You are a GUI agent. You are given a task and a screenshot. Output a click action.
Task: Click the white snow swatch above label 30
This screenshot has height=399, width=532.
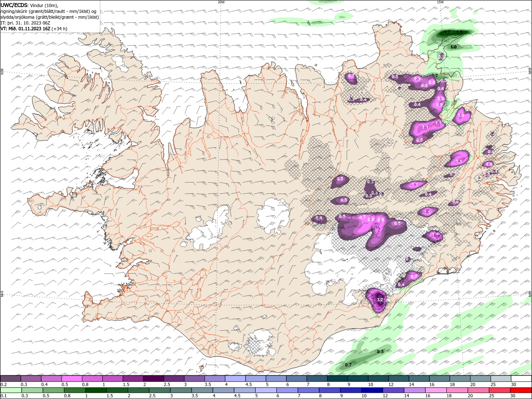[x=521, y=379]
